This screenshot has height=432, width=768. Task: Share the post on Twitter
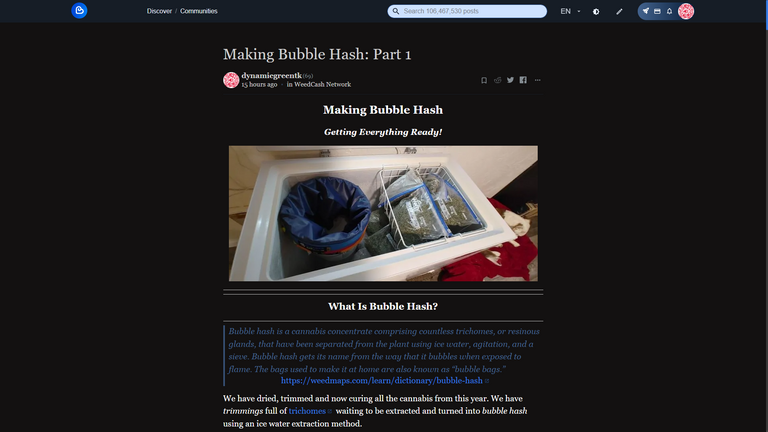point(510,80)
